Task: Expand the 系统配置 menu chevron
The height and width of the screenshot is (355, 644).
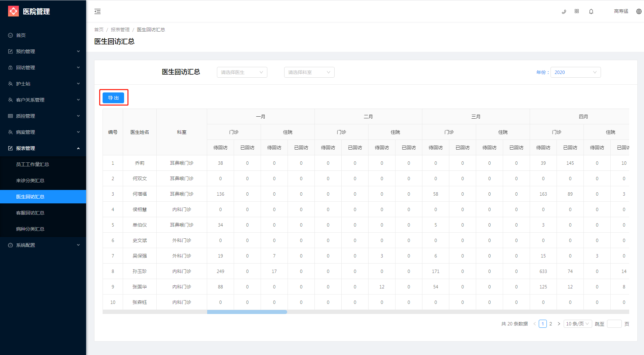Action: tap(78, 245)
